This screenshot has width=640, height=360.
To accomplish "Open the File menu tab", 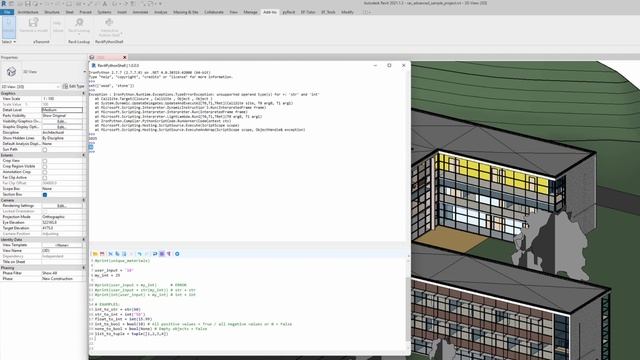I will 7,12.
